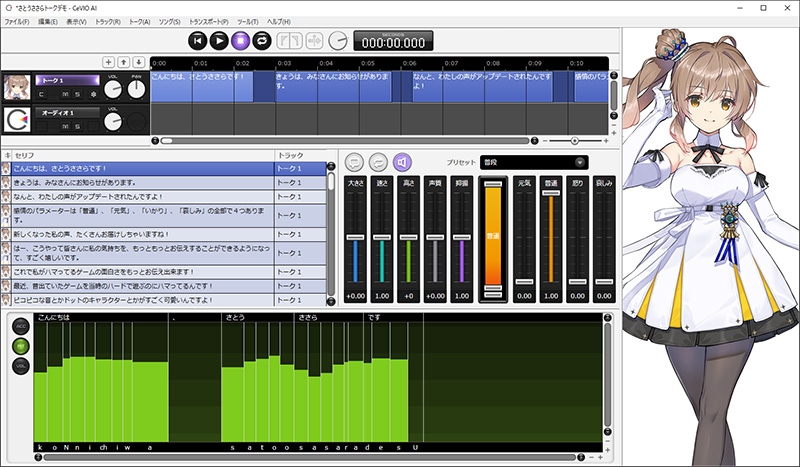Viewport: 800px width, 467px height.
Task: Select line きょうは、みなさんにお知らせがあります。
Action: 163,183
